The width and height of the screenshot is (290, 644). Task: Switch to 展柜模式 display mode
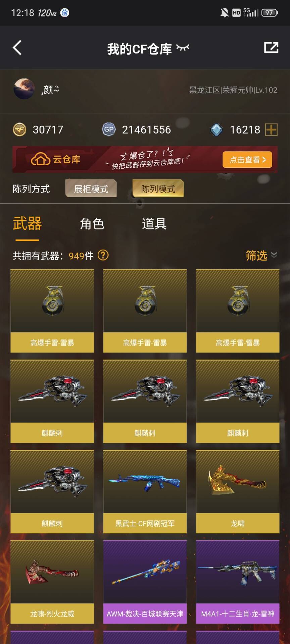pos(91,189)
